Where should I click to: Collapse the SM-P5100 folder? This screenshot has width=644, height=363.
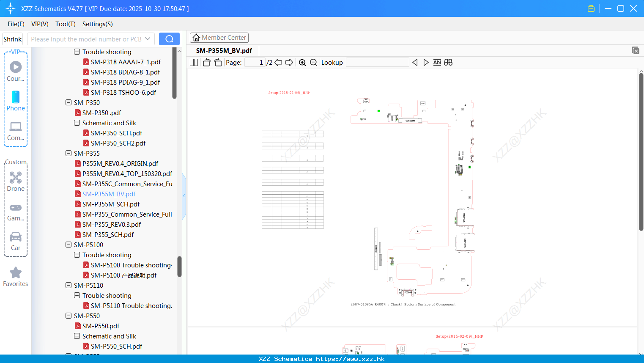click(x=69, y=245)
